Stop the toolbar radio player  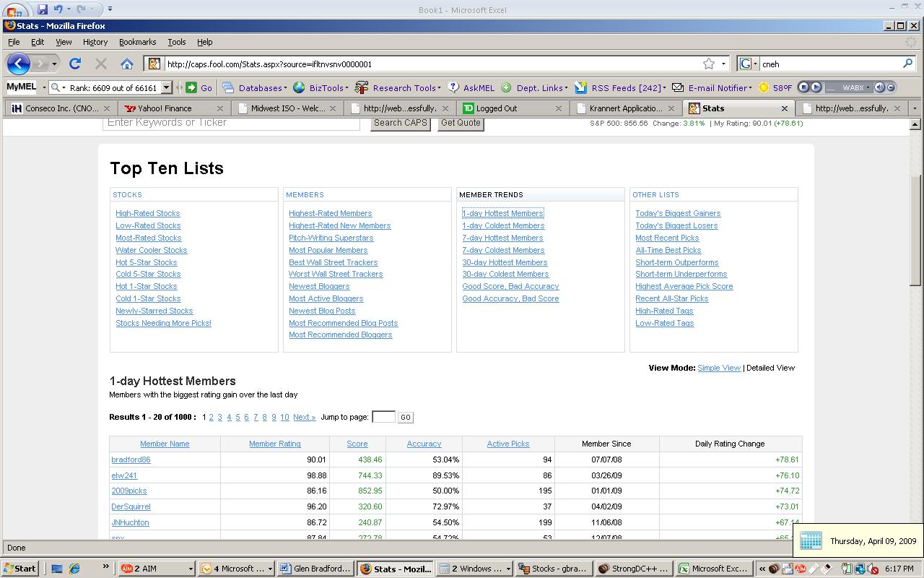(803, 87)
